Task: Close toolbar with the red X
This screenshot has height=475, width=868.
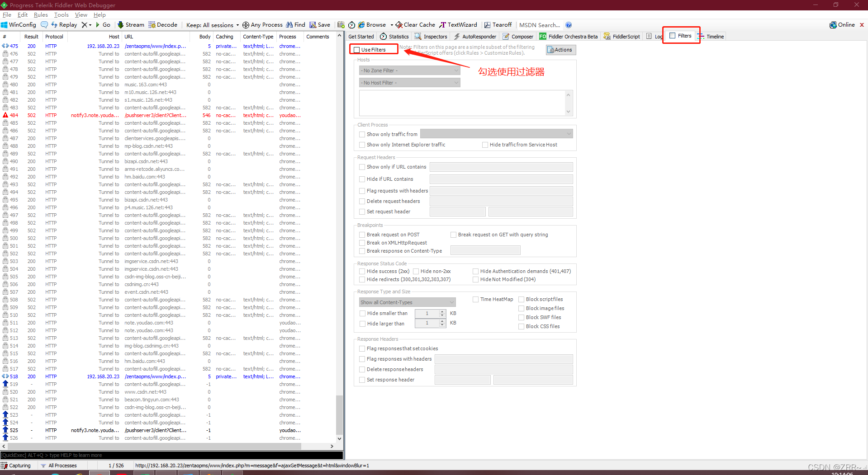Action: tap(862, 25)
